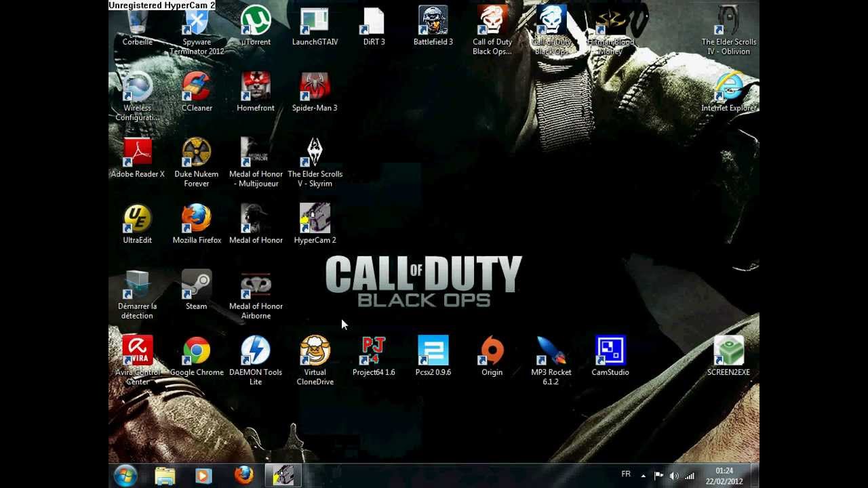Open the DiRT 3 shortcut

coord(374,27)
